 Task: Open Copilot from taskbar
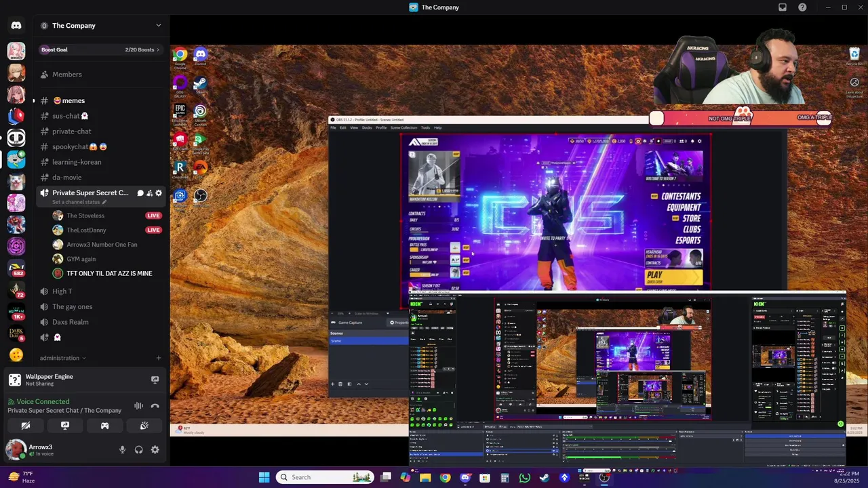tap(406, 477)
